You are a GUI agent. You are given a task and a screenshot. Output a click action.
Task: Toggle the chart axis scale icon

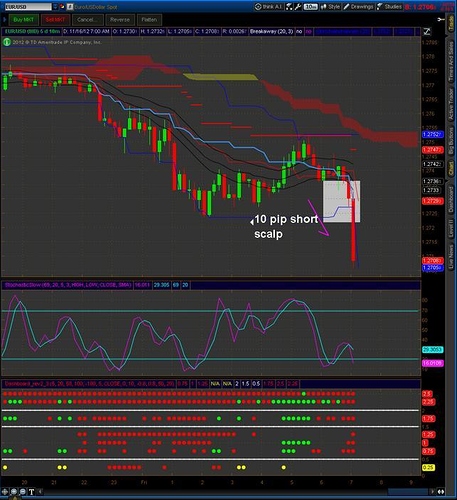(427, 32)
